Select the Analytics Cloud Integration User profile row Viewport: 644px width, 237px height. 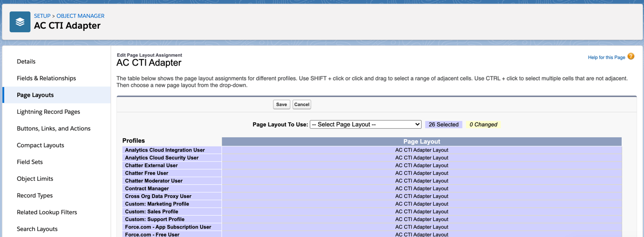click(172, 150)
